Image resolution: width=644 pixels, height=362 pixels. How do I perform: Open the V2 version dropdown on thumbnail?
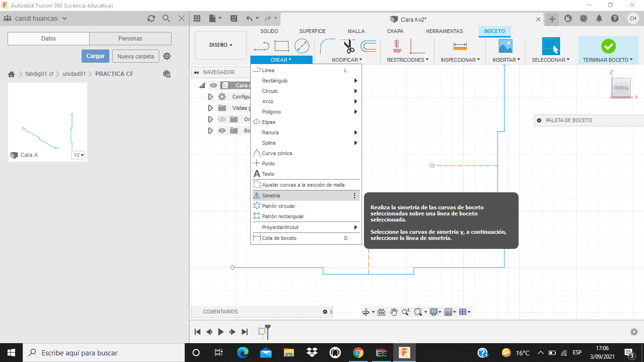(x=78, y=155)
